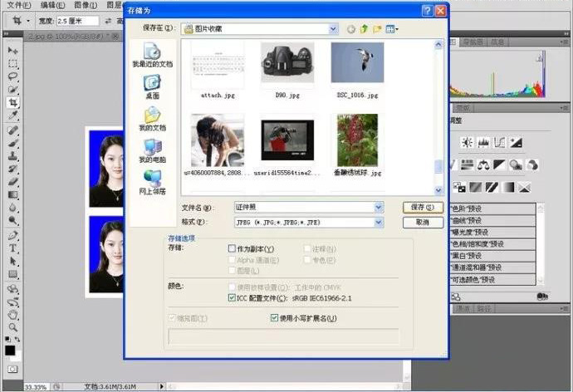Screen dimensions: 573x392
Task: Open 我最近的文档 shortcut
Action: click(153, 55)
